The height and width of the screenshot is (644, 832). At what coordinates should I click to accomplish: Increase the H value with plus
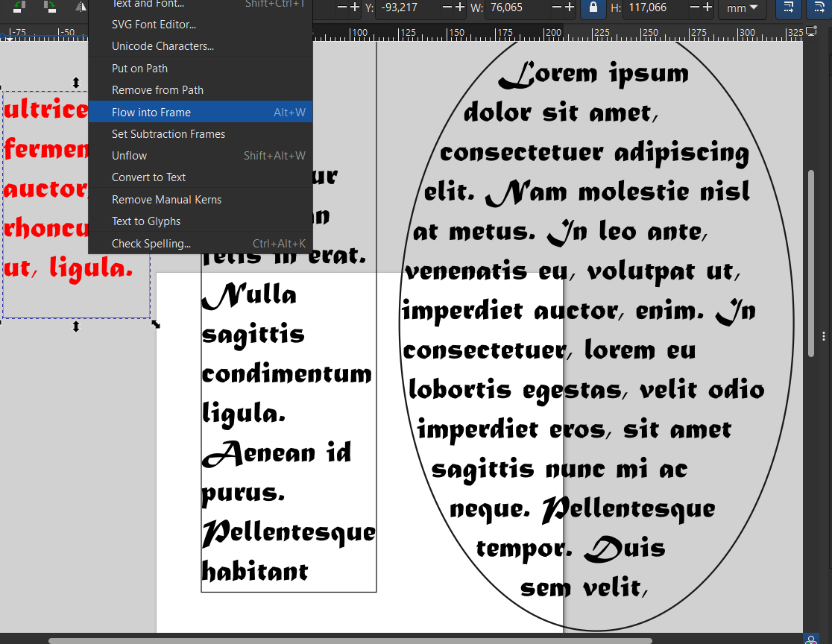(707, 7)
